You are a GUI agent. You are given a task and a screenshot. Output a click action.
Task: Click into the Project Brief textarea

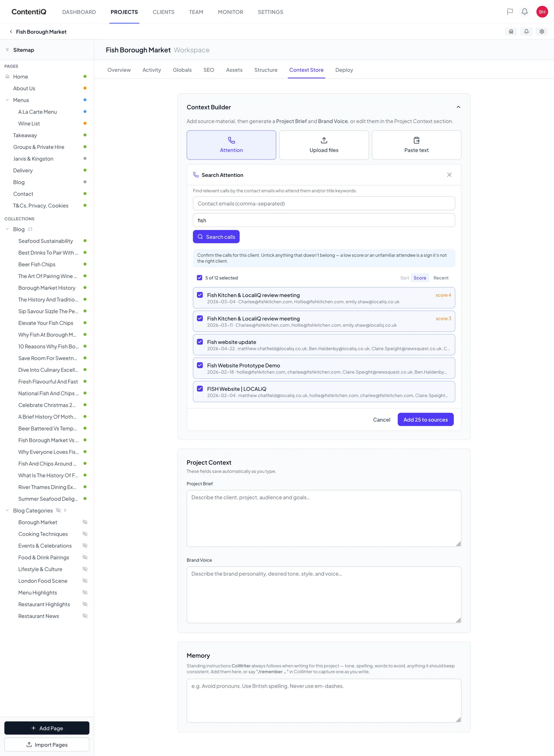(x=324, y=519)
